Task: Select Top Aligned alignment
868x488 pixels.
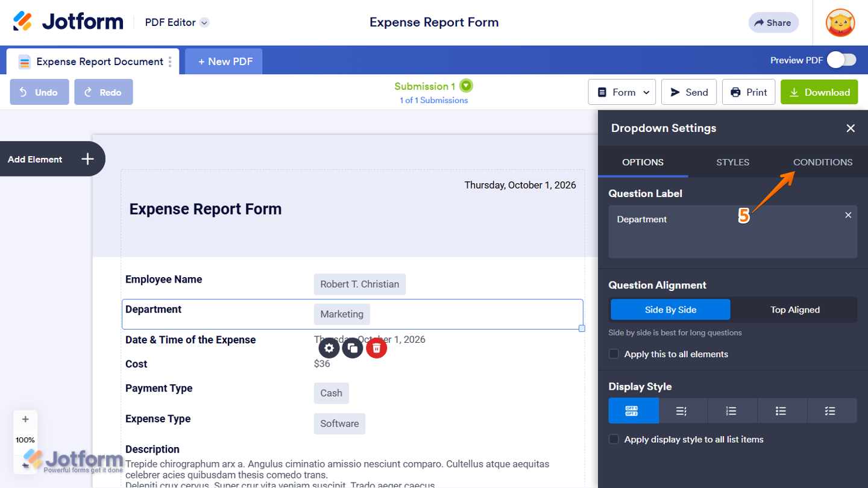Action: 795,310
